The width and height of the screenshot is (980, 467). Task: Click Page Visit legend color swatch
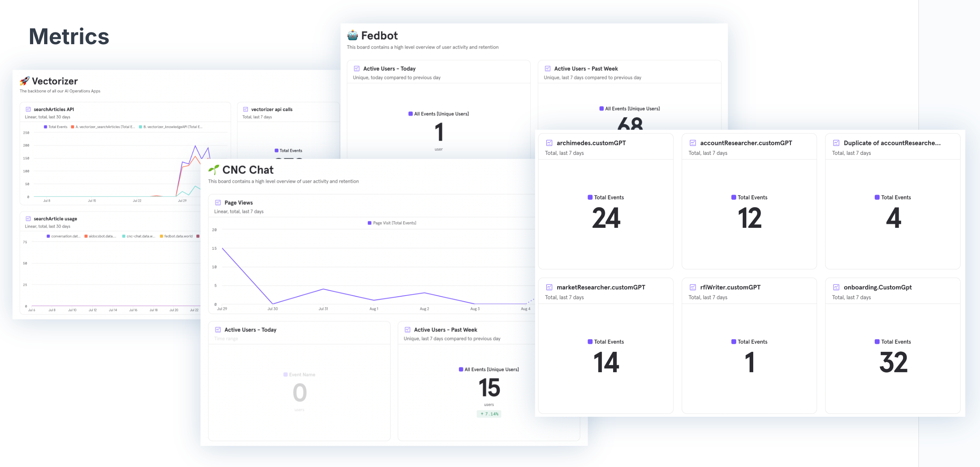pos(369,223)
